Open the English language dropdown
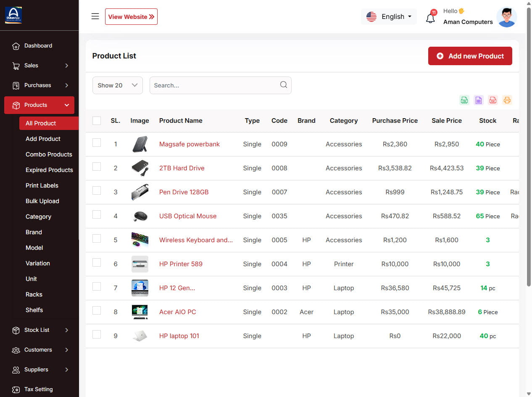This screenshot has width=532, height=397. [389, 16]
